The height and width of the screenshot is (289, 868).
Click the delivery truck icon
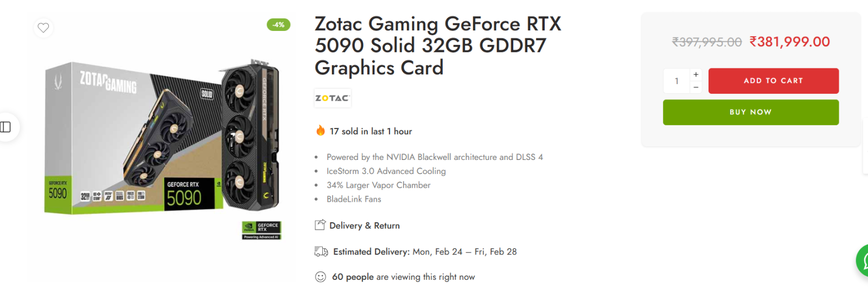[x=321, y=252]
